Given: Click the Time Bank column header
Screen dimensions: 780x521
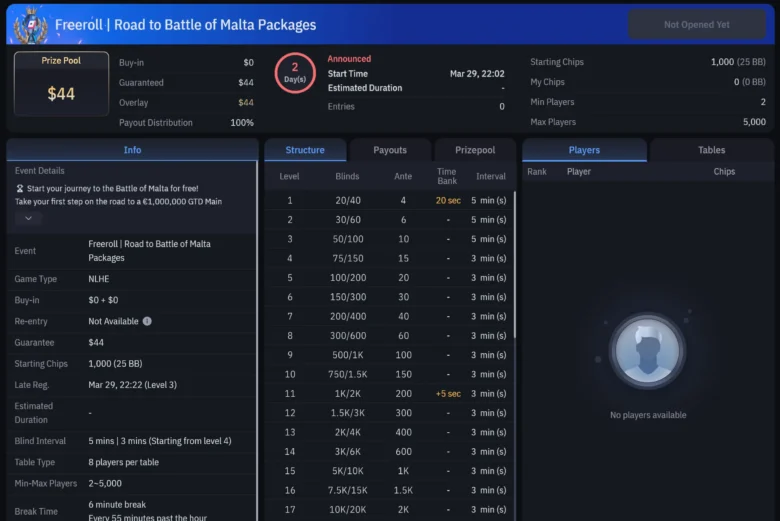Looking at the screenshot, I should point(447,176).
